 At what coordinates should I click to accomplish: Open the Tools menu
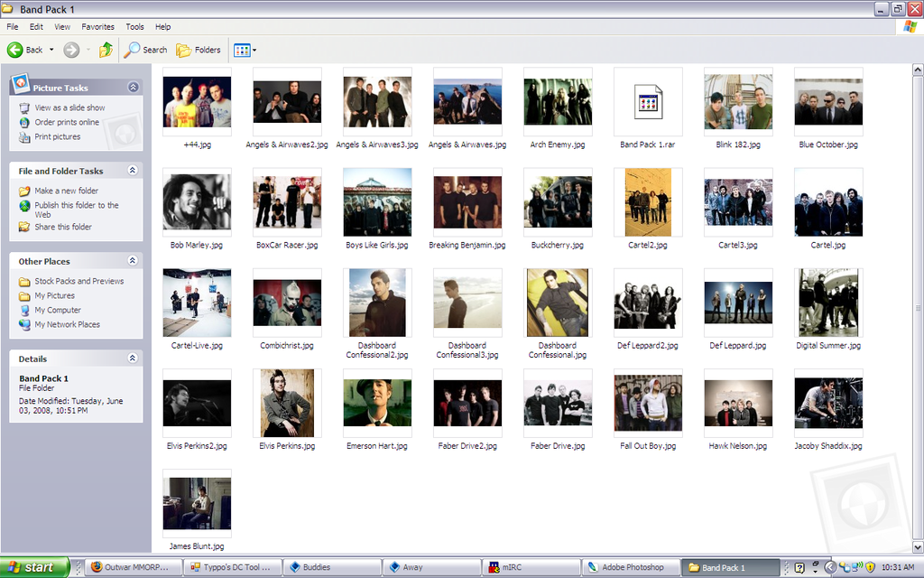pos(135,26)
